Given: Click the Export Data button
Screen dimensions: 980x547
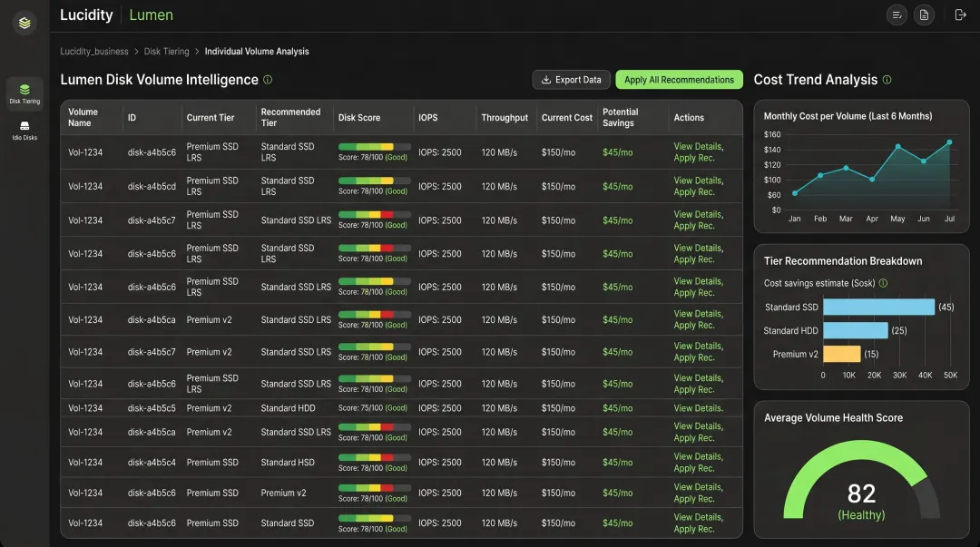Looking at the screenshot, I should coord(571,80).
